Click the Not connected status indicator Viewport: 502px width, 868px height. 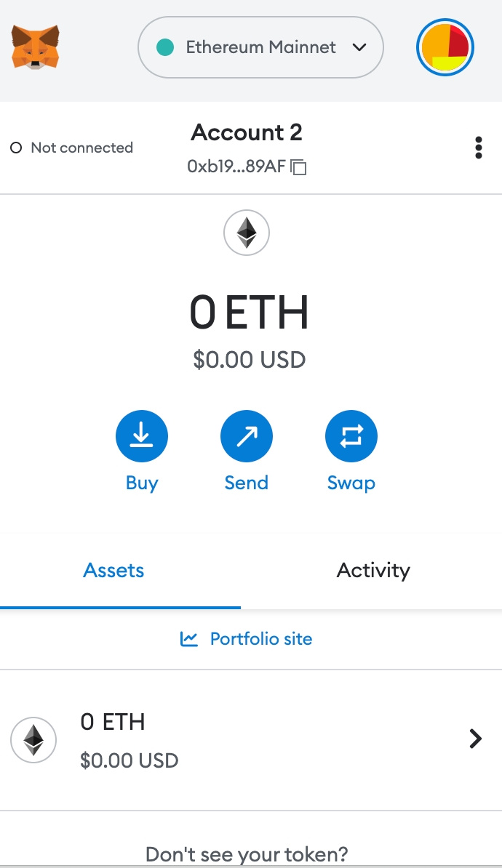(71, 148)
